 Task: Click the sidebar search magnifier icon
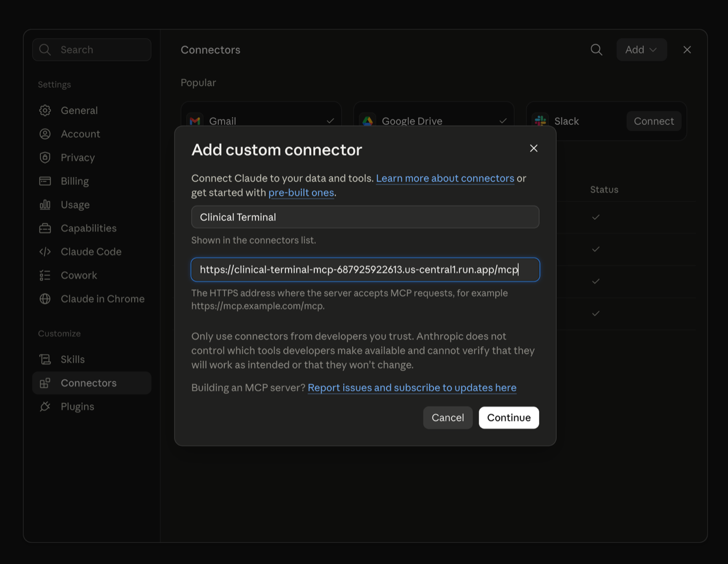[x=45, y=50]
